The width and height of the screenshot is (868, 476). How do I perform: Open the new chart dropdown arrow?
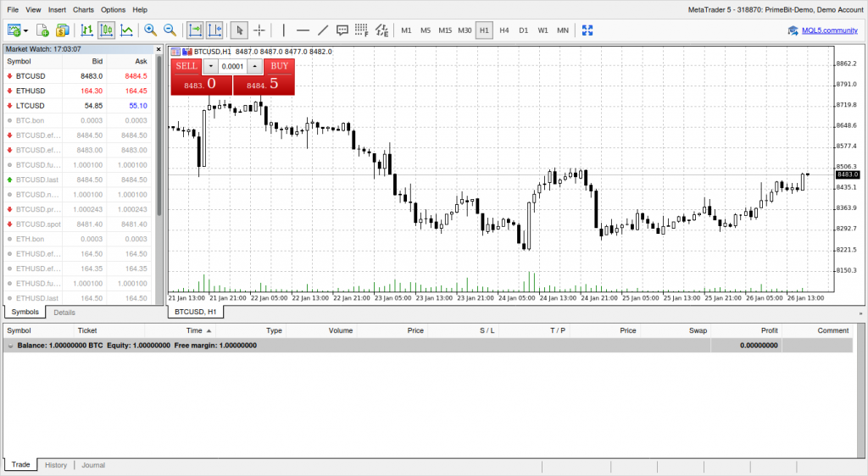point(25,31)
